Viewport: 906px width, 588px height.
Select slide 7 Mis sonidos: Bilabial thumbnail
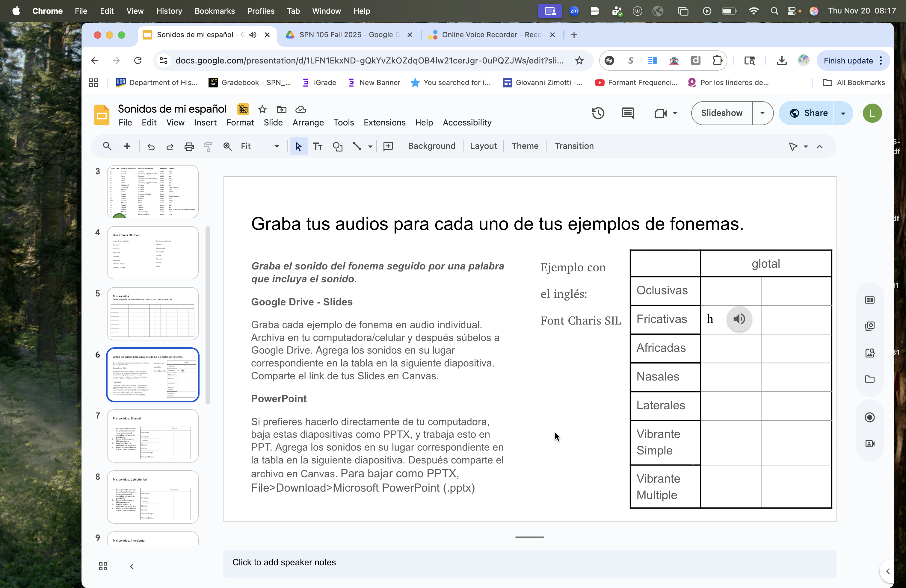(x=153, y=436)
